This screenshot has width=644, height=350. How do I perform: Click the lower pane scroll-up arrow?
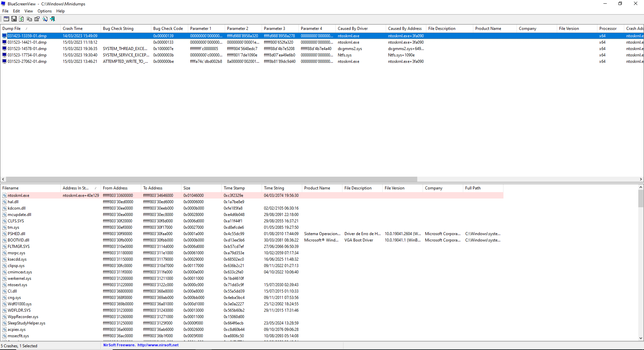coord(641,187)
